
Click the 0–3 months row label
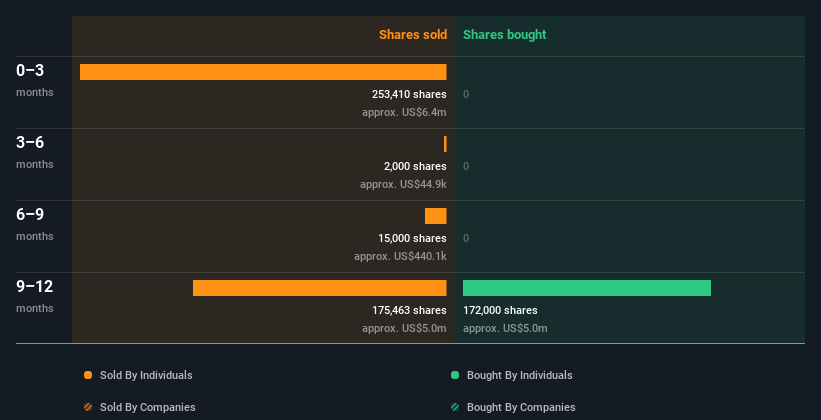tap(35, 80)
